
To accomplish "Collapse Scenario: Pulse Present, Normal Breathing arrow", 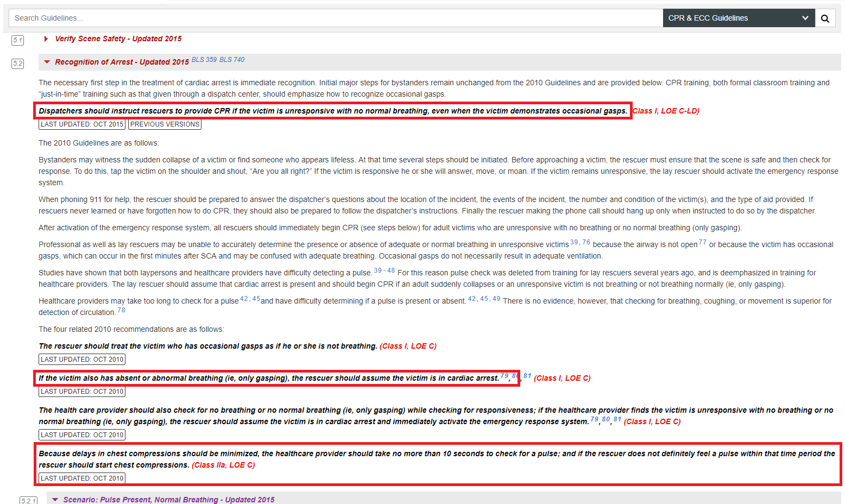I will [55, 500].
